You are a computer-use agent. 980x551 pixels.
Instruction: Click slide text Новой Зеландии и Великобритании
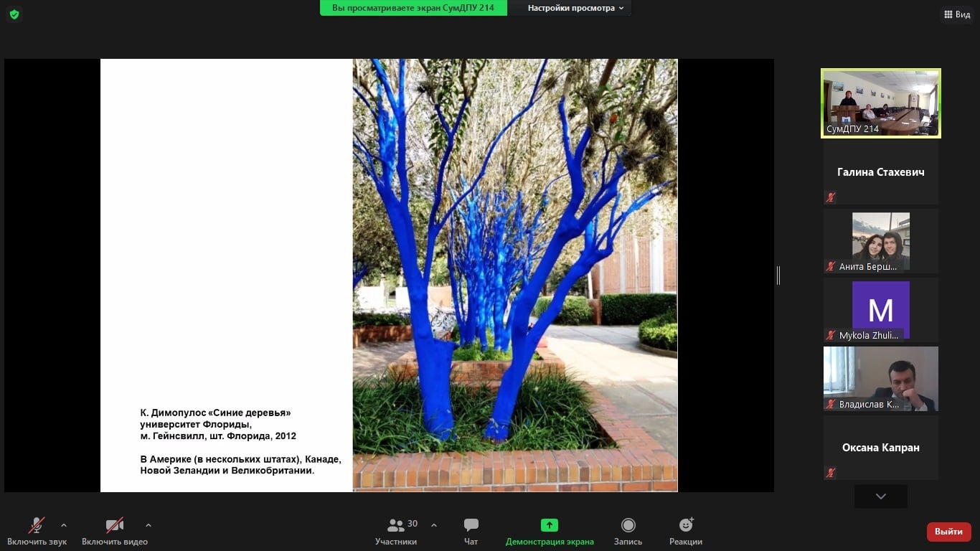(x=227, y=471)
